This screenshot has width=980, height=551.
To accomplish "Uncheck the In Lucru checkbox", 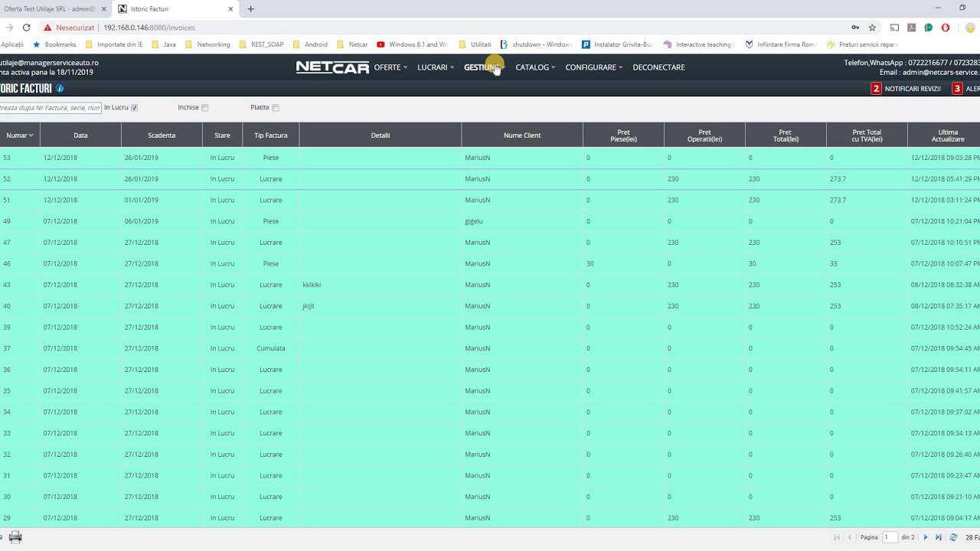I will [x=134, y=108].
